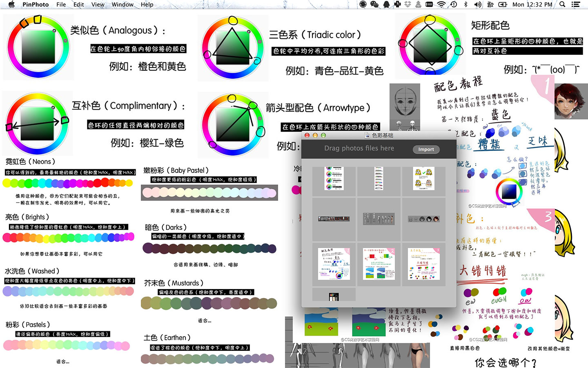
Task: Select the tutorial page 1 thumbnail
Action: click(x=334, y=264)
